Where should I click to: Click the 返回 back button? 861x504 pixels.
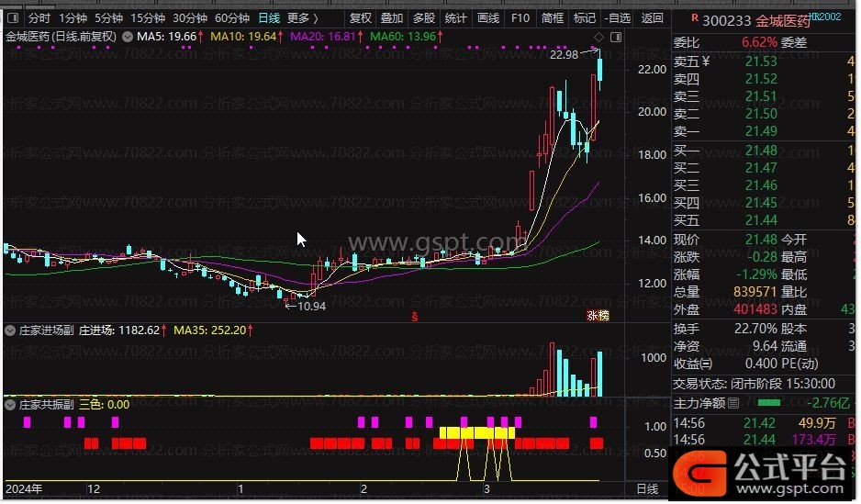[653, 18]
